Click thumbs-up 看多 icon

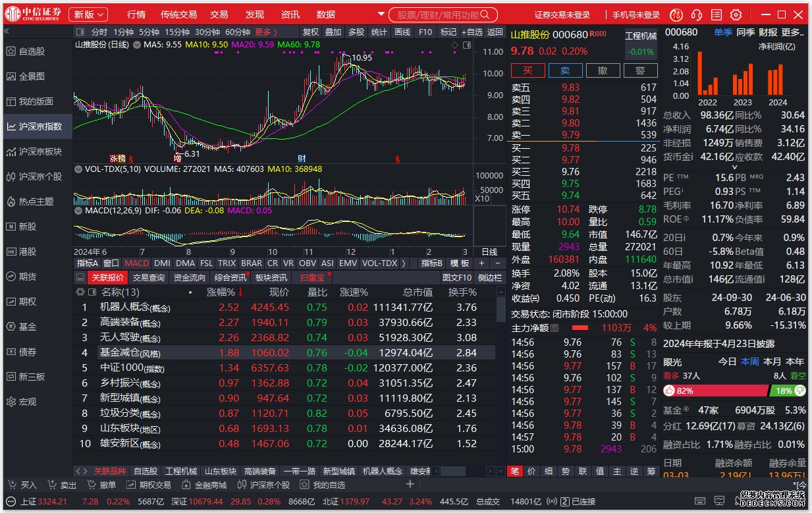pyautogui.click(x=669, y=391)
